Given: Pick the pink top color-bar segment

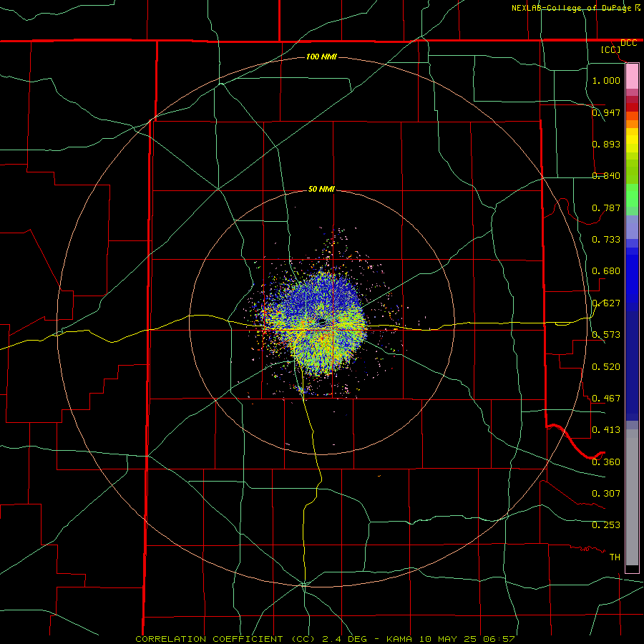Looking at the screenshot, I should (x=632, y=77).
